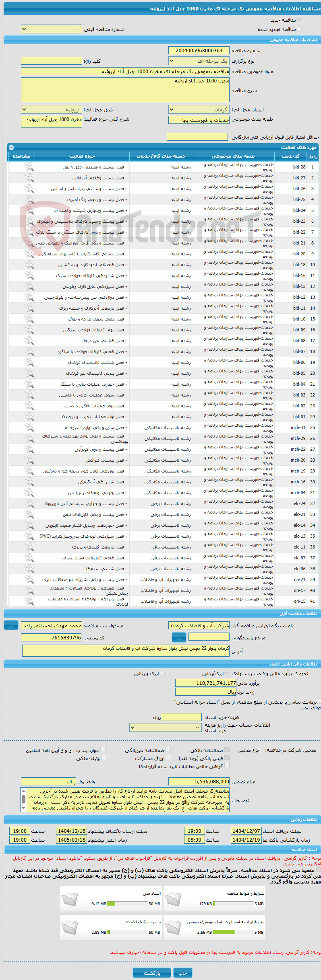Open view icon for row bld-20
Viewport: 321px width, 980px height.
click(29, 254)
